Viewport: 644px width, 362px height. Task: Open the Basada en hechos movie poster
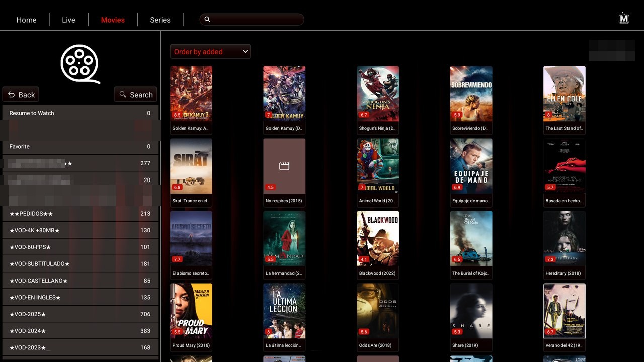[565, 166]
